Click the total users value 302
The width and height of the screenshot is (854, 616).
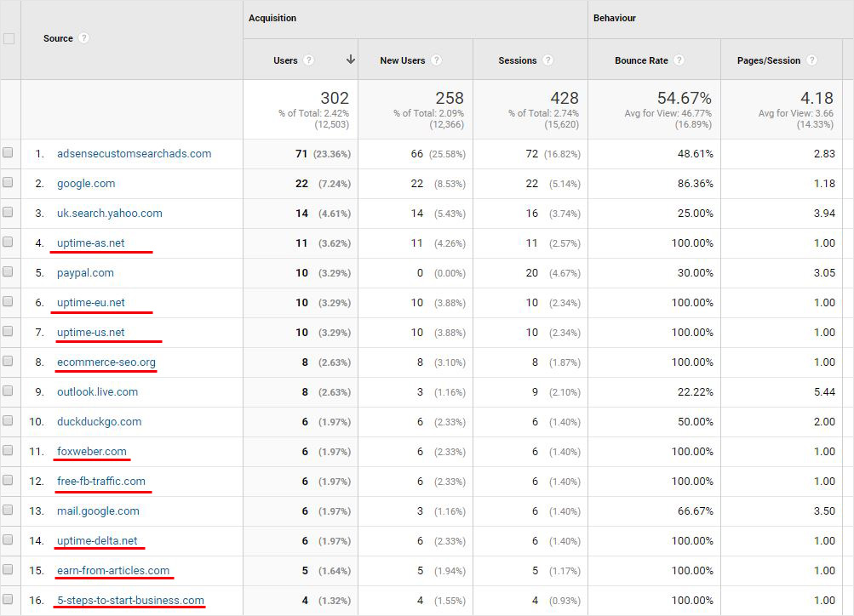(x=335, y=98)
